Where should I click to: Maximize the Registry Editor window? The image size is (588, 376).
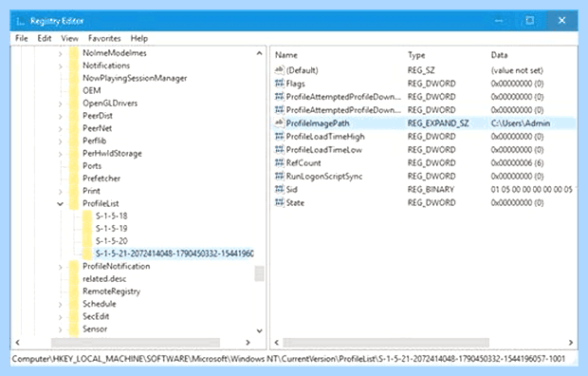click(x=529, y=20)
